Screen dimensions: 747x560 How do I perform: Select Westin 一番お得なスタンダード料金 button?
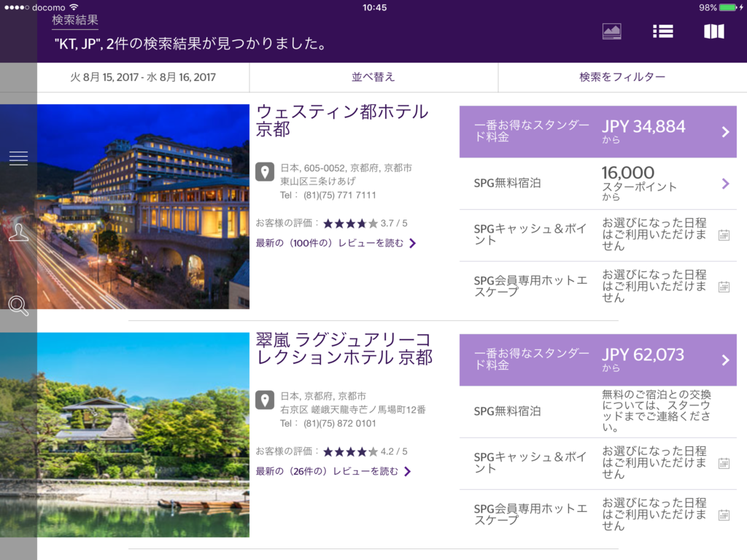598,132
